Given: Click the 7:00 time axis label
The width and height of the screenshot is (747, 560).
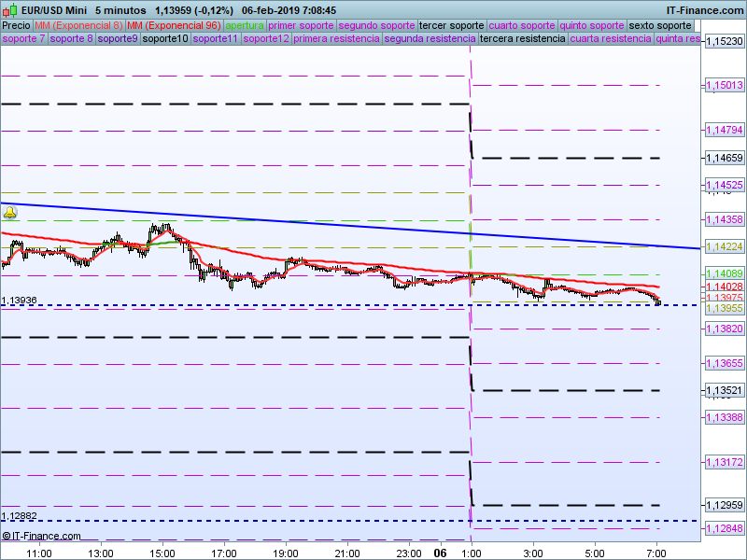Looking at the screenshot, I should pos(656,553).
